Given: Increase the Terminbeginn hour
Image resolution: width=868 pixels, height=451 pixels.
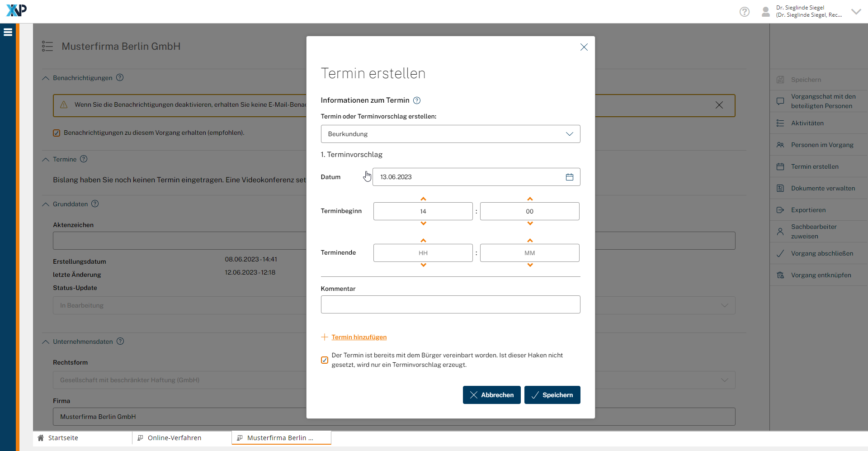Looking at the screenshot, I should [x=423, y=199].
